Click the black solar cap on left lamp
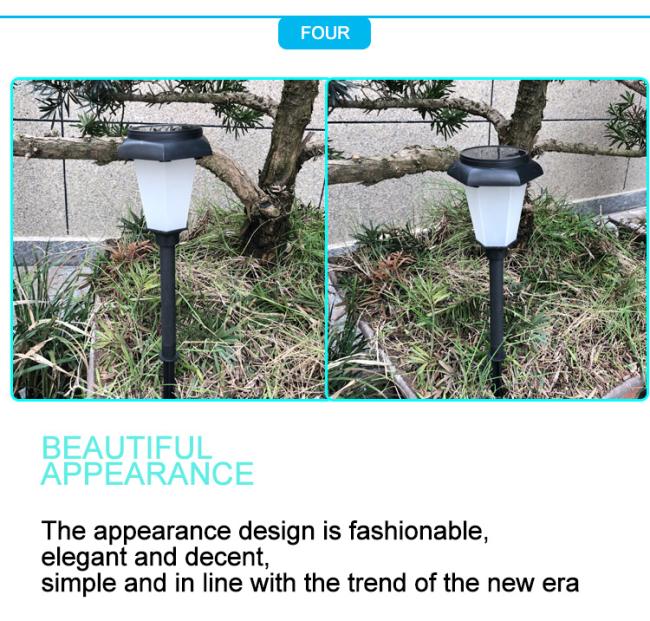Viewport: 650px width, 621px height. (165, 144)
